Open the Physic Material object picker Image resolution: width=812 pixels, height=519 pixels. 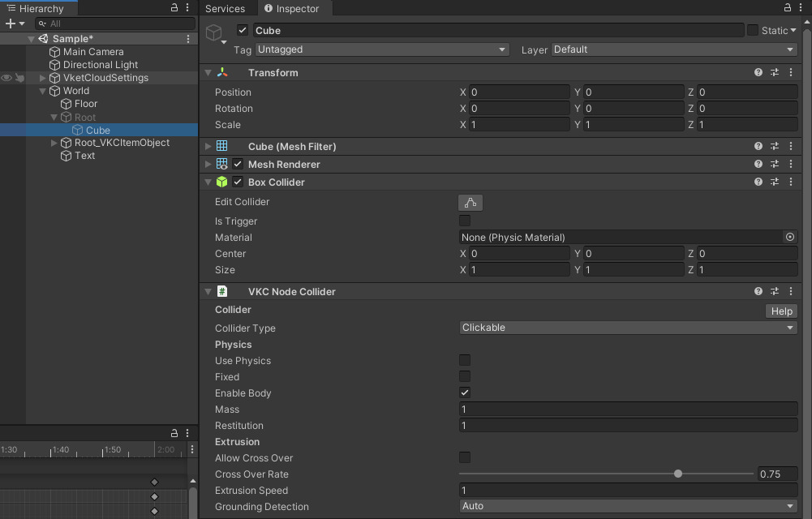point(789,238)
